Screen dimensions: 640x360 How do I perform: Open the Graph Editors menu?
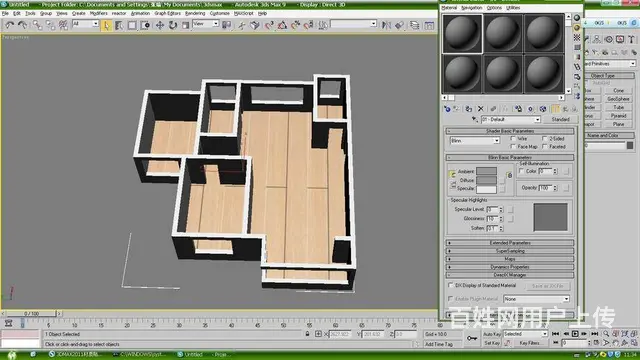tap(167, 13)
